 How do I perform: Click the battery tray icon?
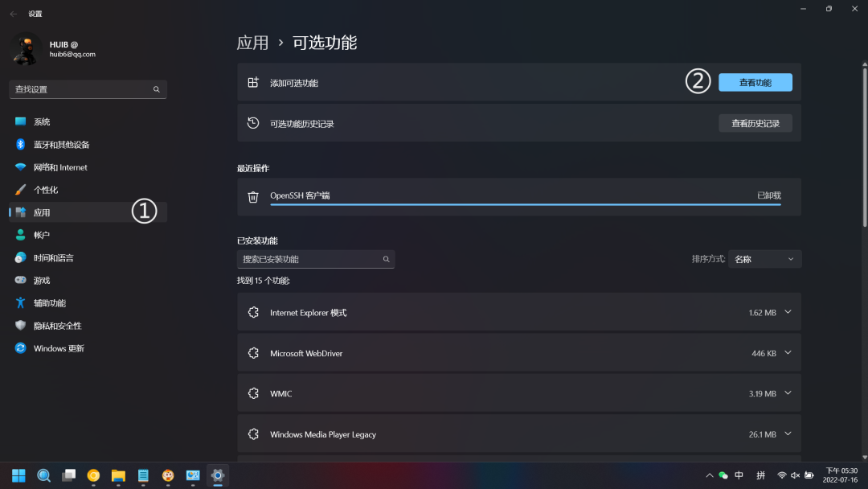click(809, 475)
